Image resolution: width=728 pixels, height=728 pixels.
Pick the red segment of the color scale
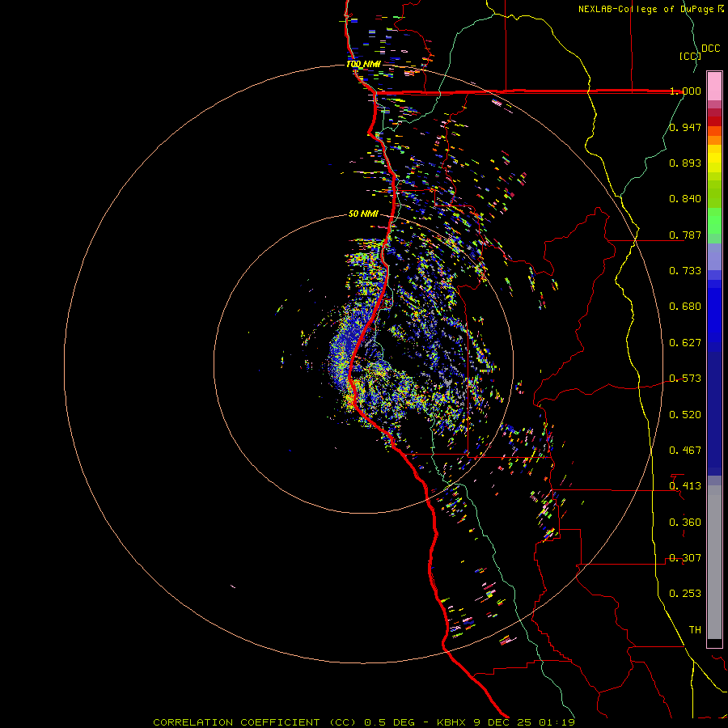coord(714,121)
